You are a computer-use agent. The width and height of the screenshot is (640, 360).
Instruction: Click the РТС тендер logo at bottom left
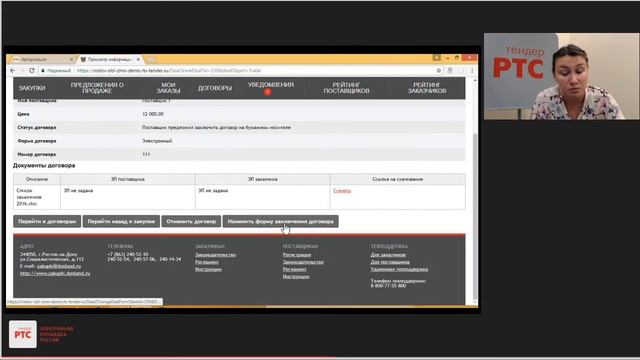(x=23, y=334)
